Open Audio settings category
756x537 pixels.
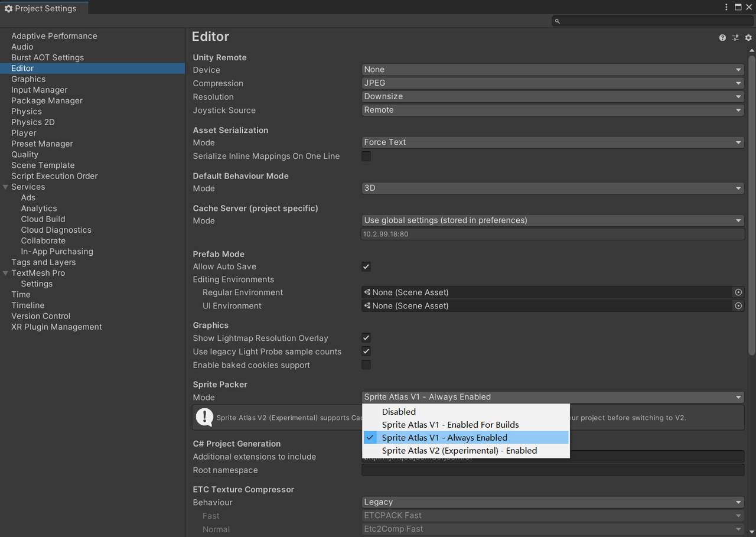(22, 47)
